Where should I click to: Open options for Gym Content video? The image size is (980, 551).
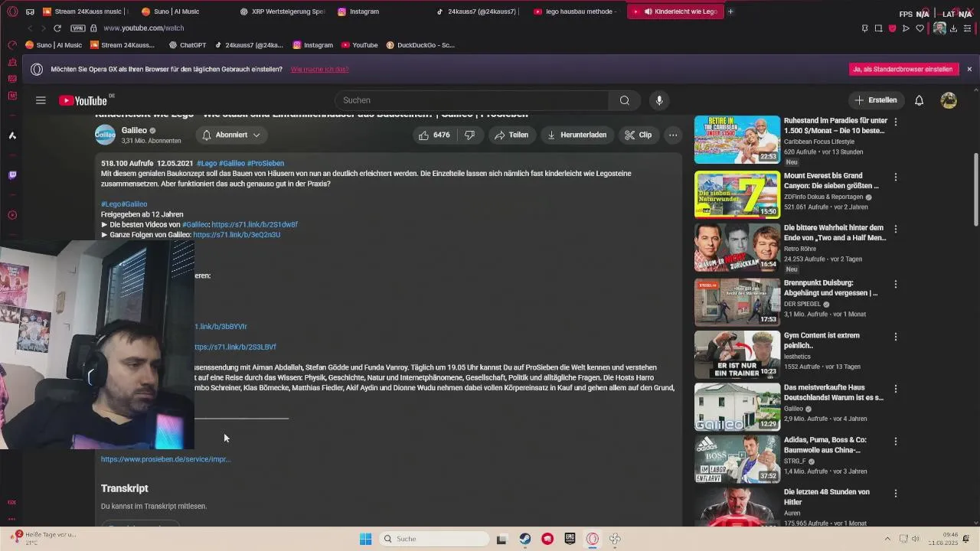click(896, 336)
